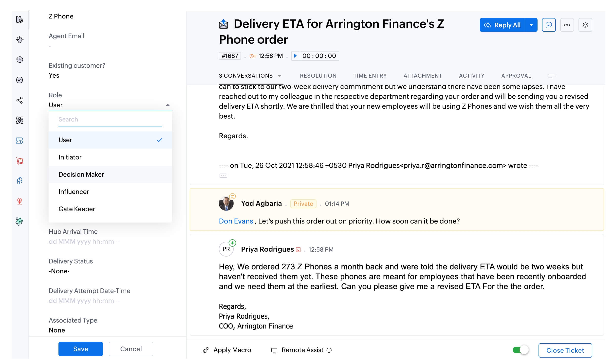
Task: Click the 12:58 PM due time
Action: 271,56
